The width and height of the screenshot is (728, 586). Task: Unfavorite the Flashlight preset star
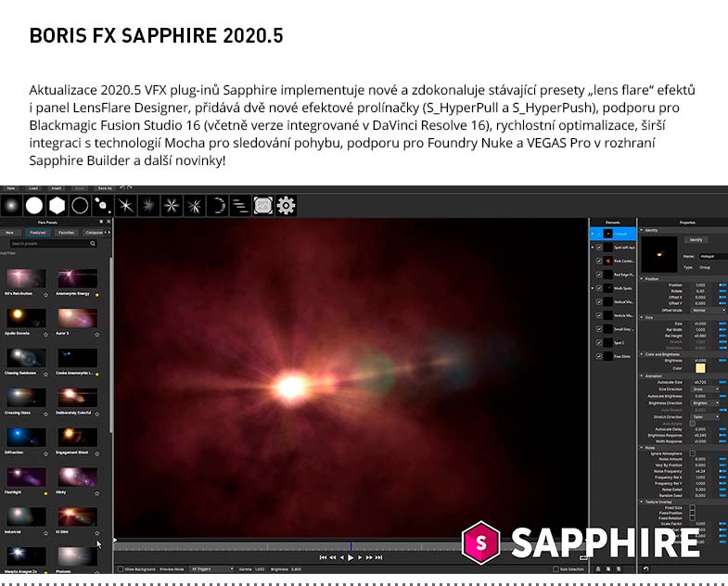45,493
